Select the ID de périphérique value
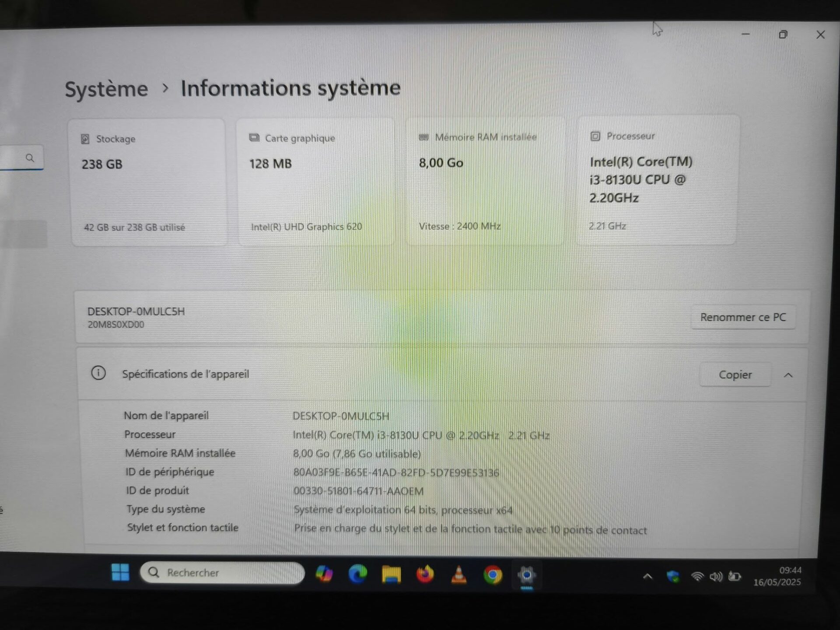This screenshot has height=630, width=840. [396, 472]
